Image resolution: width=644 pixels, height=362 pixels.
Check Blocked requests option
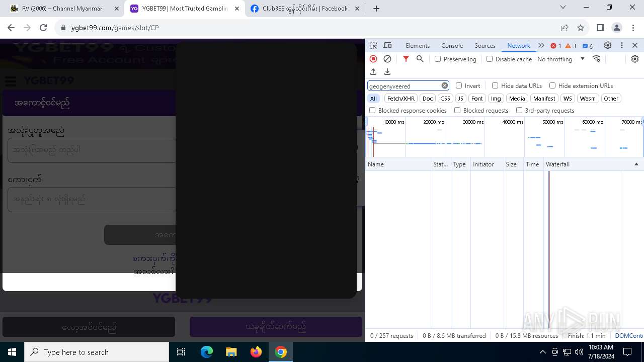pyautogui.click(x=457, y=110)
